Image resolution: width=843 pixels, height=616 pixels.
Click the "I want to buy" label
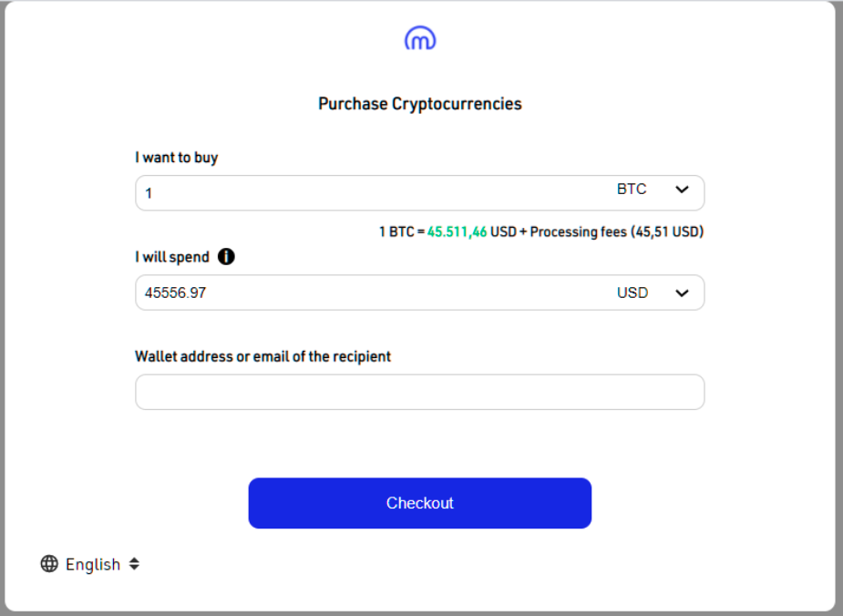177,158
